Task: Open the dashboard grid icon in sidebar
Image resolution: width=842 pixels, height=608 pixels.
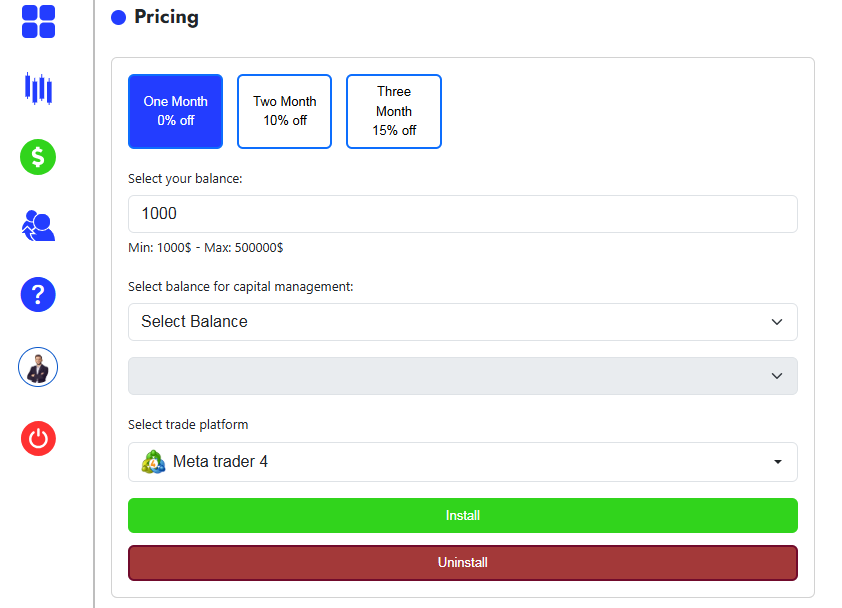Action: (x=38, y=21)
